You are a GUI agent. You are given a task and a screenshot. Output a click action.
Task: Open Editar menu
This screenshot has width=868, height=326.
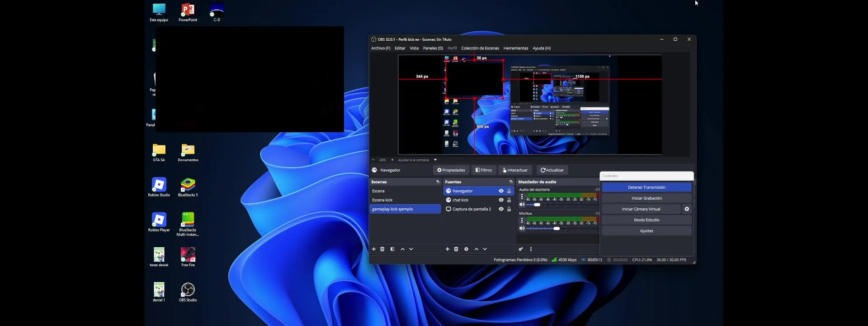[x=400, y=48]
